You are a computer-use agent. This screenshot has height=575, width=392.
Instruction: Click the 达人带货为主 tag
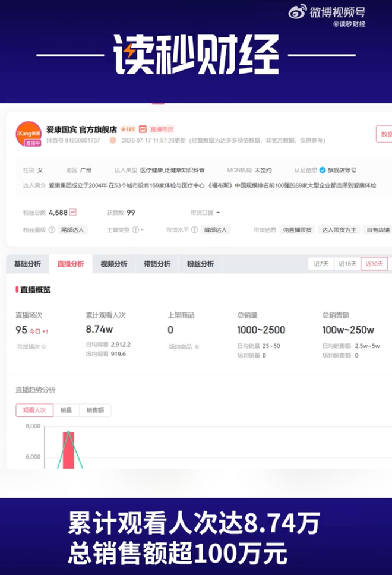pyautogui.click(x=339, y=229)
